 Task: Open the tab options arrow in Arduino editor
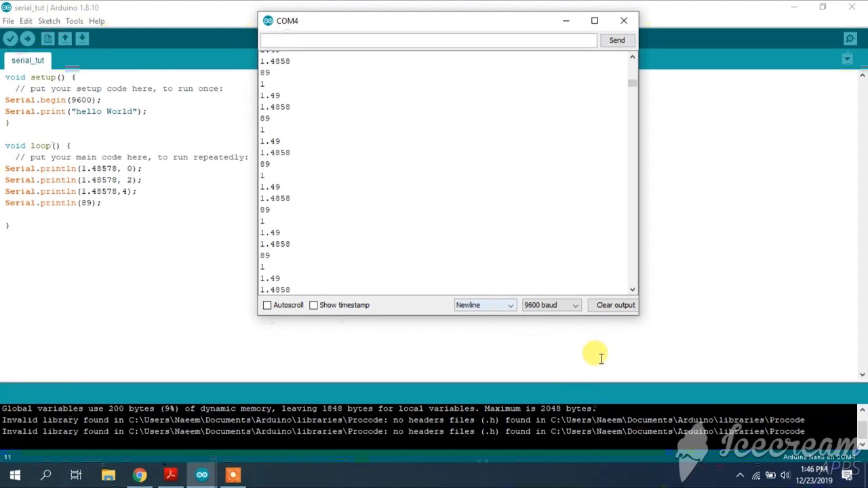(x=847, y=60)
